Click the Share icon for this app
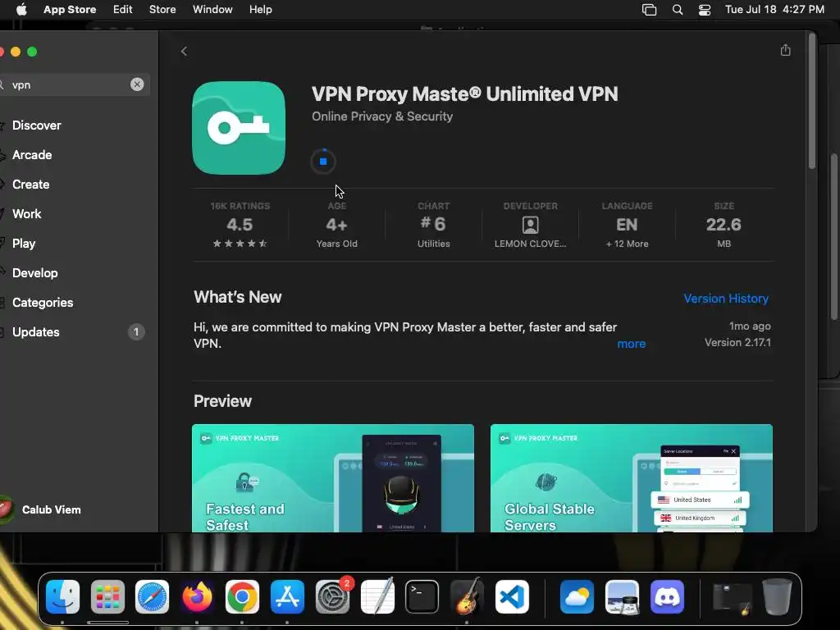The image size is (840, 630). [785, 50]
